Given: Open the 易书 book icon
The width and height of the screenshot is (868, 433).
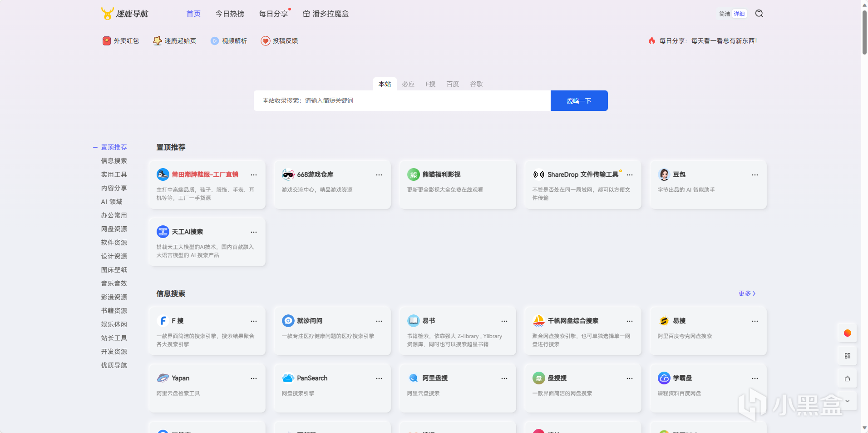Looking at the screenshot, I should (414, 321).
